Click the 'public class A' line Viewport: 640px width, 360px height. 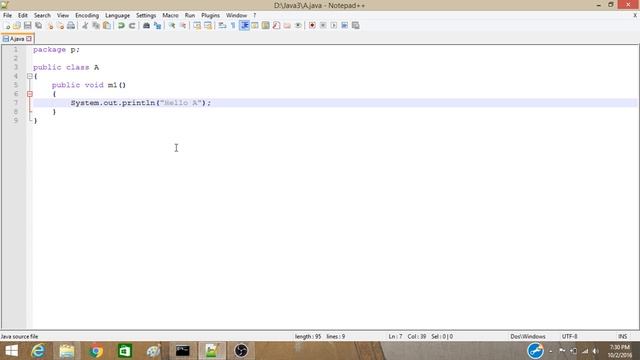coord(66,67)
